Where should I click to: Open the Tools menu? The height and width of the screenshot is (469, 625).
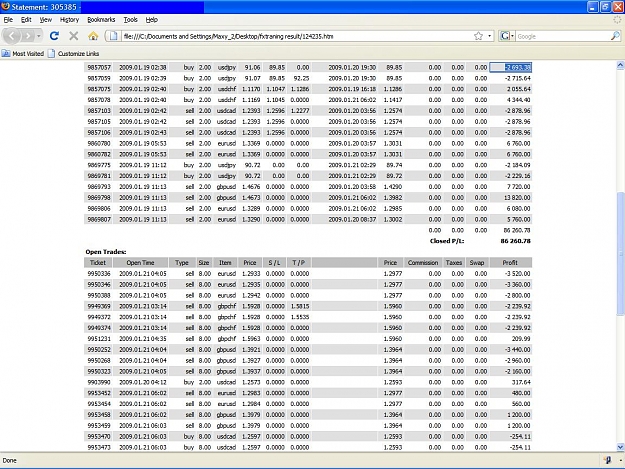tap(130, 20)
